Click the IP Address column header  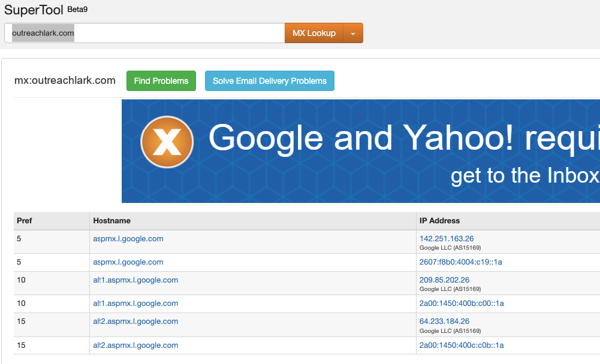pos(440,221)
